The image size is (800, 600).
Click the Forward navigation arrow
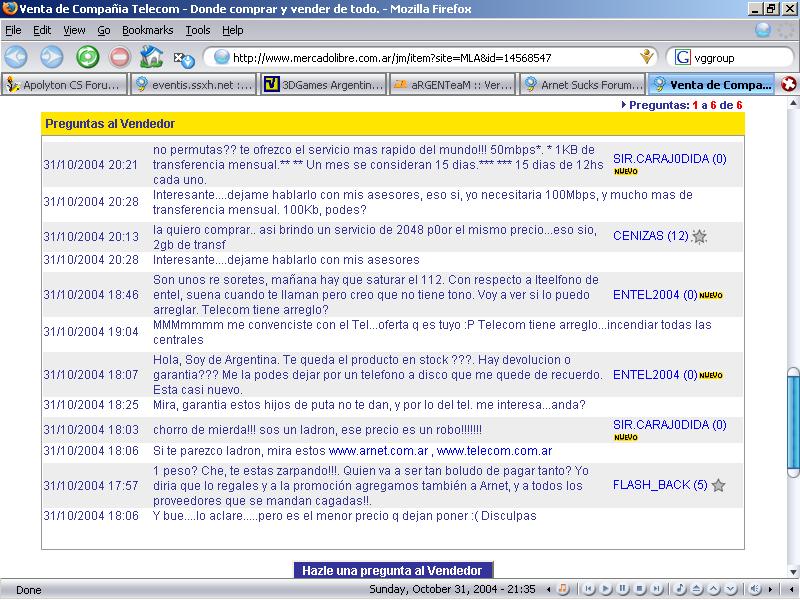point(52,57)
